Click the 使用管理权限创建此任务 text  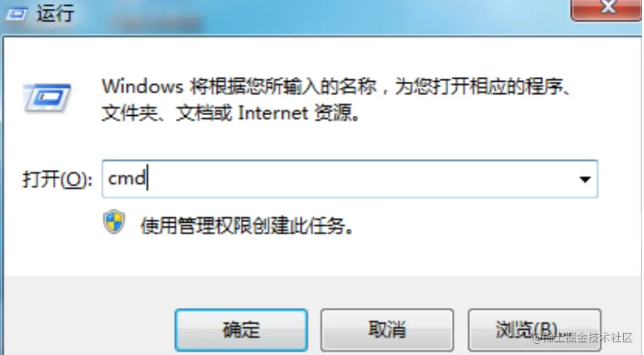(246, 225)
